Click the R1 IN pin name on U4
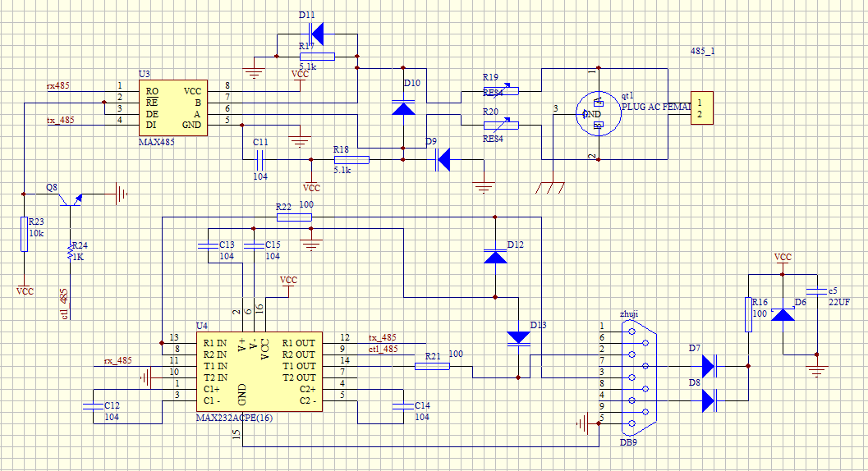The image size is (868, 471). click(215, 343)
